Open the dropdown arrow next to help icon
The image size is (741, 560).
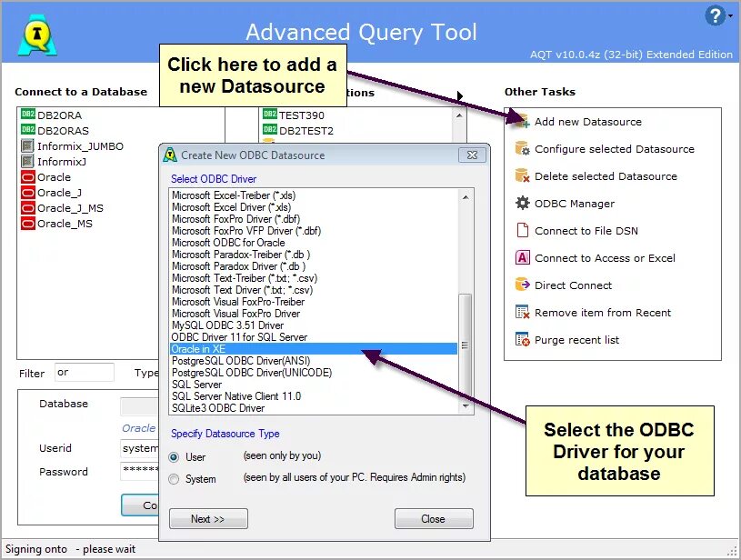(731, 16)
